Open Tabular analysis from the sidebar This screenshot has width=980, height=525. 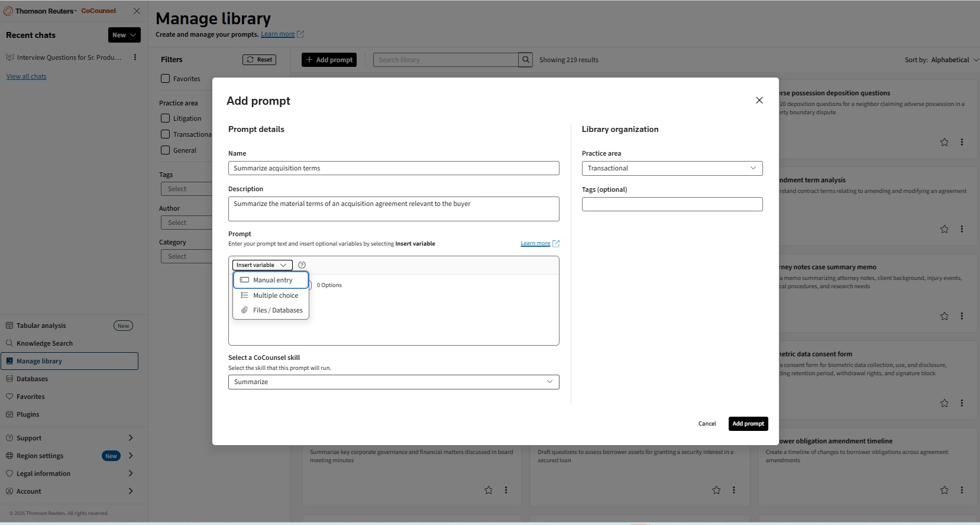pos(41,326)
